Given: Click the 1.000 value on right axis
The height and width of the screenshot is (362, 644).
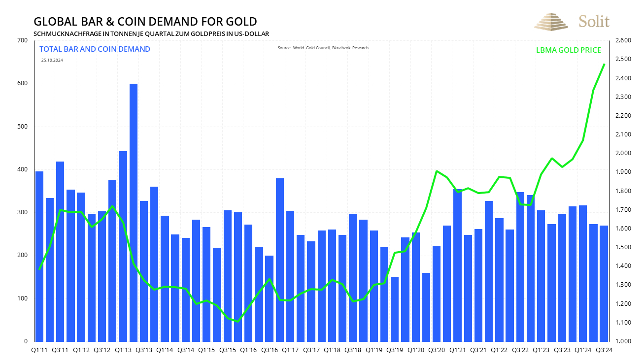Looking at the screenshot, I should click(624, 341).
